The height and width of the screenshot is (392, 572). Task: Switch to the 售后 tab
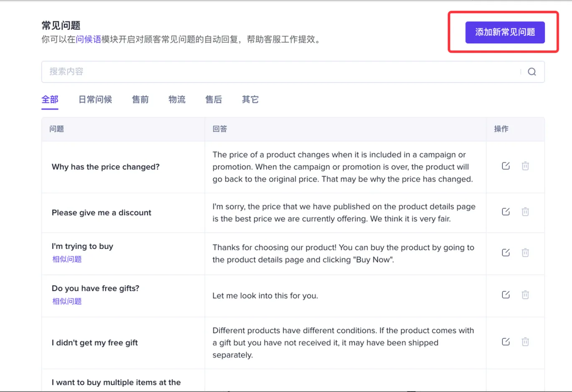coord(214,99)
